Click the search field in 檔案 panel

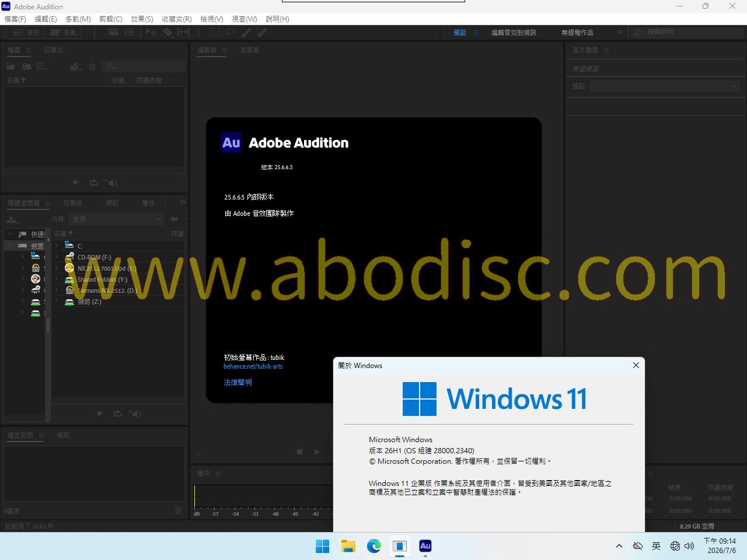pyautogui.click(x=144, y=66)
